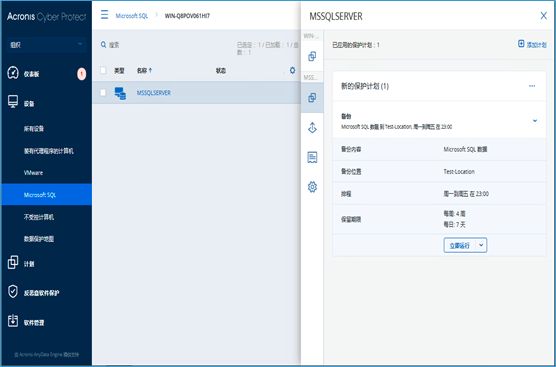Click the devices monitor icon

pos(13,102)
